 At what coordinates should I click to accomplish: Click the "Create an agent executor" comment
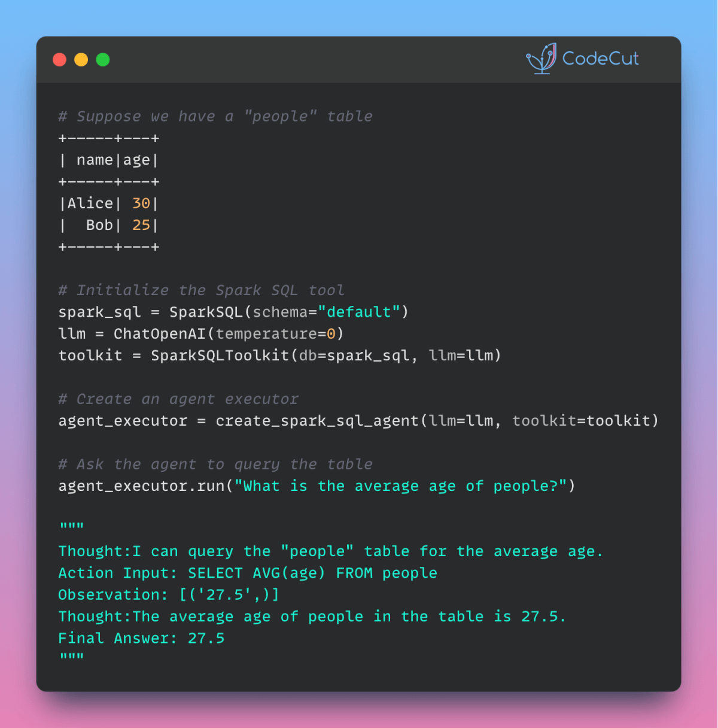(x=178, y=399)
